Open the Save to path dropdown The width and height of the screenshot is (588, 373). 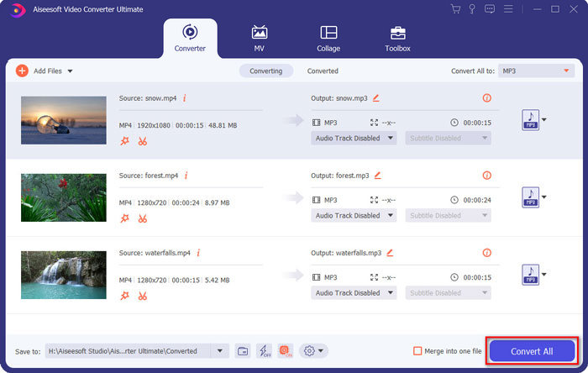click(x=220, y=350)
